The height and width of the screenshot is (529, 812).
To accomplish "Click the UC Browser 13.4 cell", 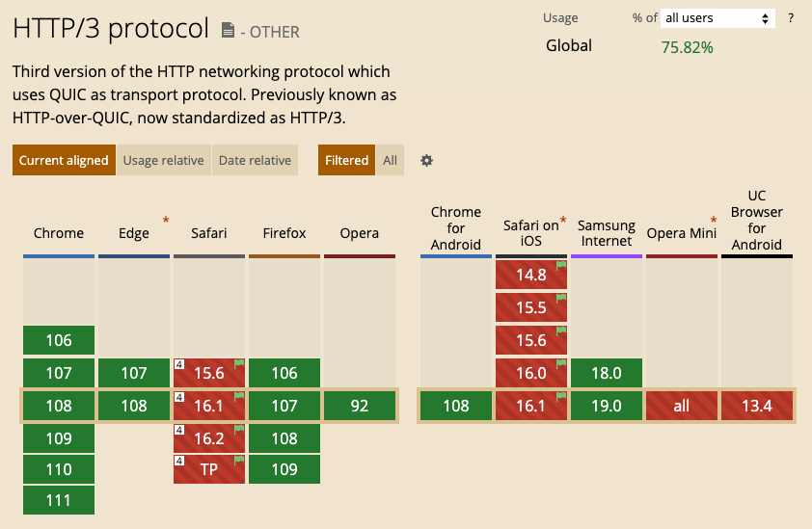I will tap(757, 406).
